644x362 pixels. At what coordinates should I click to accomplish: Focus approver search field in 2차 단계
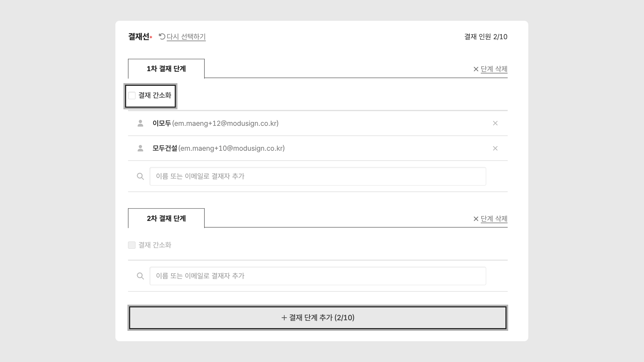(317, 276)
